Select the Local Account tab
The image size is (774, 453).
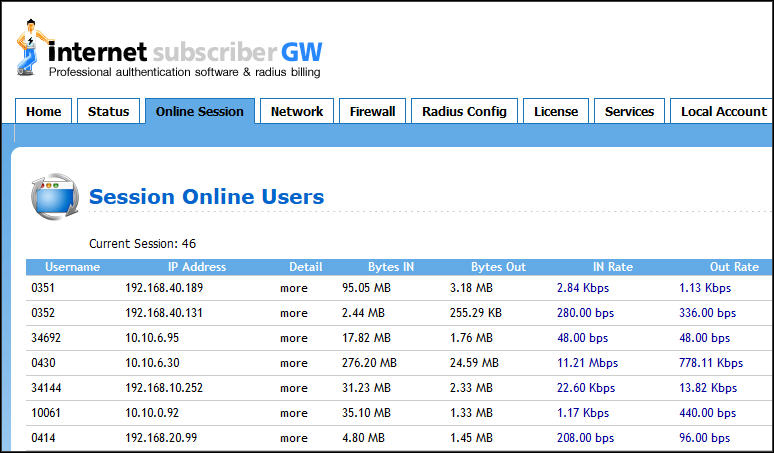pos(723,112)
